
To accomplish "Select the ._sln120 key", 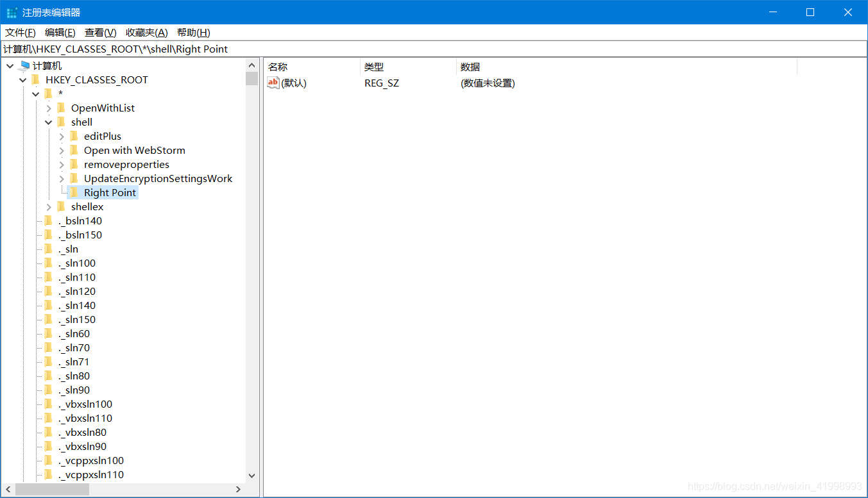I will 76,291.
